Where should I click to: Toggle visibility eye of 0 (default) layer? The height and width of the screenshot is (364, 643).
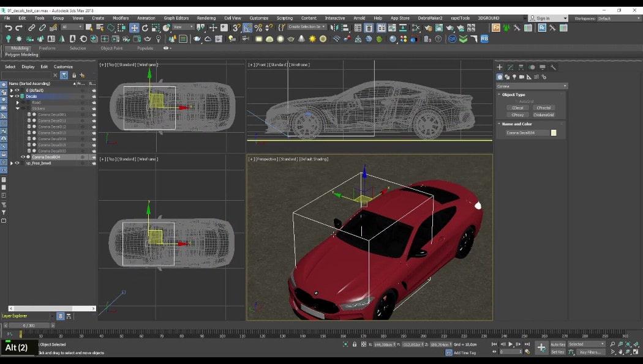click(x=17, y=90)
